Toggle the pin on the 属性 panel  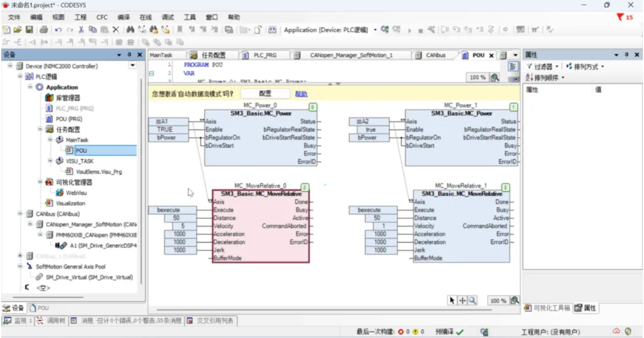pyautogui.click(x=627, y=55)
